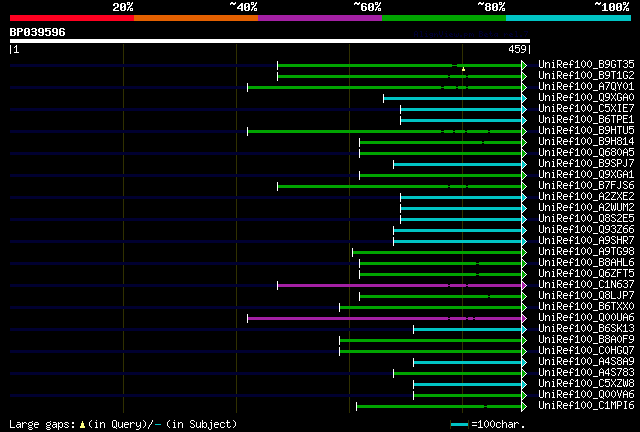Click the cyan 100char scale bar

459,425
